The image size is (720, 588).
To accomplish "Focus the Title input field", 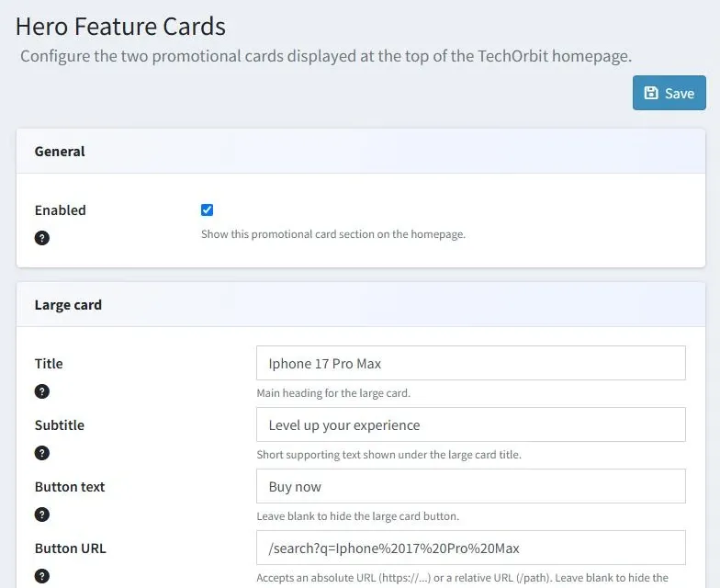I will [x=470, y=363].
